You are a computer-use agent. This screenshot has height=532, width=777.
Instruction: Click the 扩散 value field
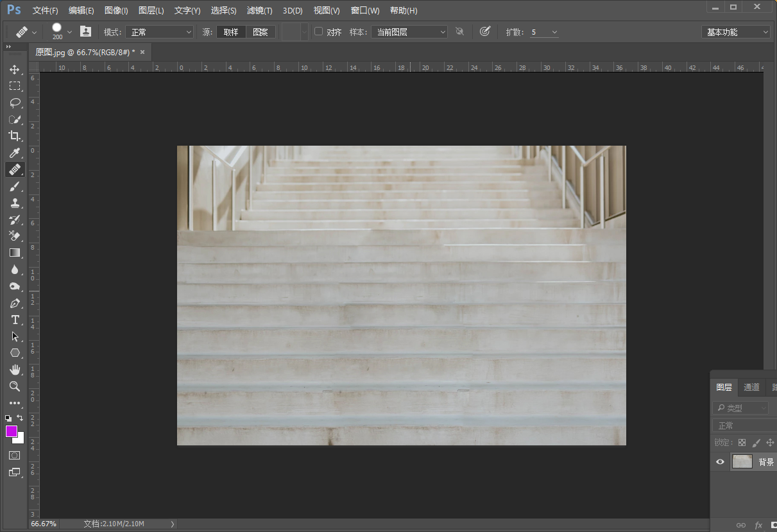coord(538,32)
